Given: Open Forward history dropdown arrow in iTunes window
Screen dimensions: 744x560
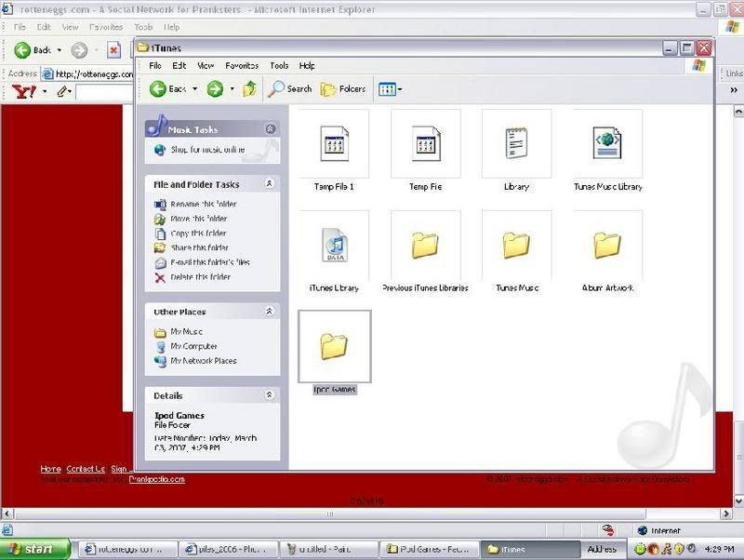Looking at the screenshot, I should tap(232, 88).
